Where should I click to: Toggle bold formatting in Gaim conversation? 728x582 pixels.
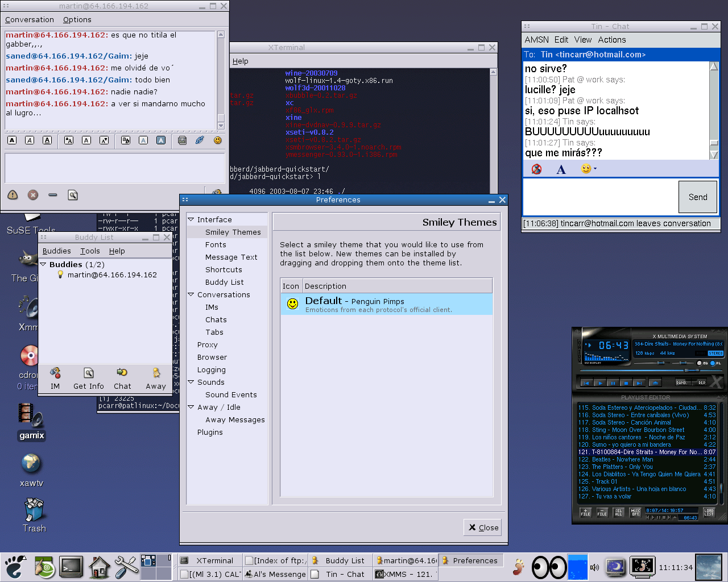13,140
